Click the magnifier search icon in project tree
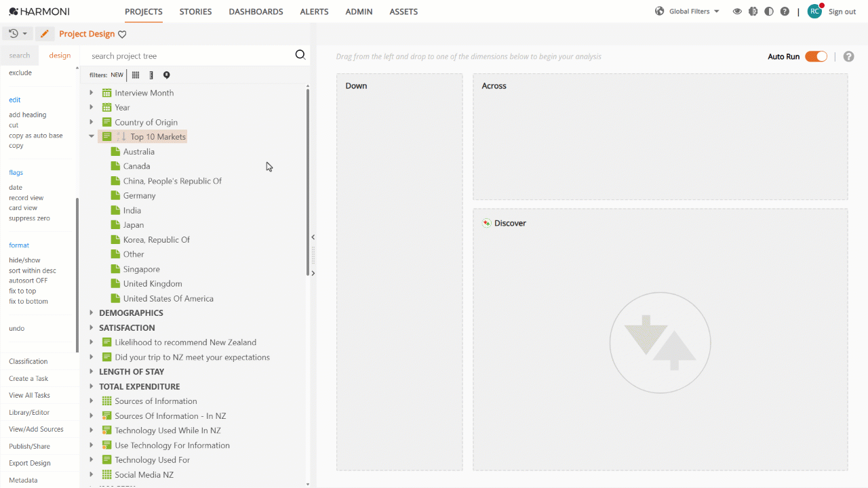Image resolution: width=868 pixels, height=488 pixels. click(x=300, y=55)
